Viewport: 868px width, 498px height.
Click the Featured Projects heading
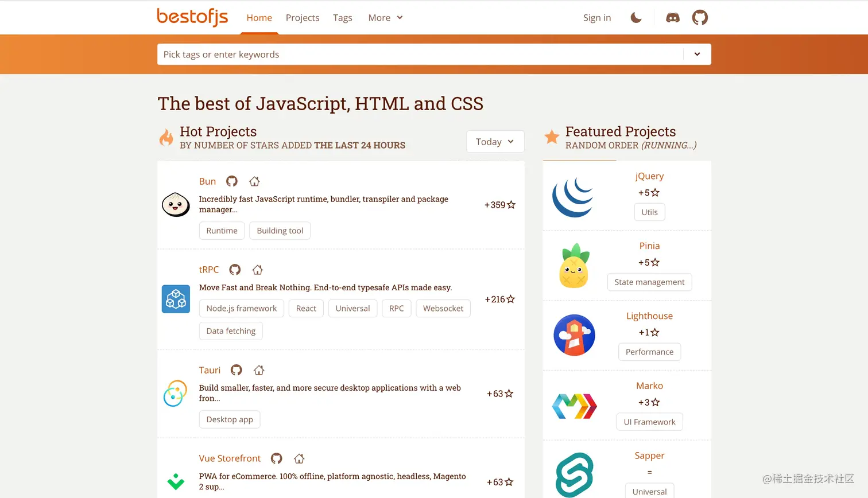coord(621,131)
